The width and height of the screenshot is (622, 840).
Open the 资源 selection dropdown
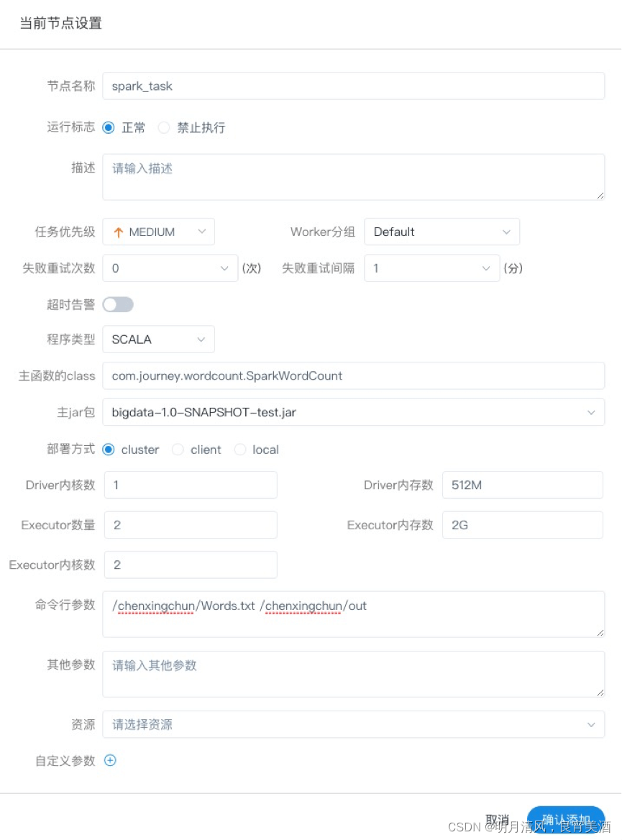tap(354, 724)
